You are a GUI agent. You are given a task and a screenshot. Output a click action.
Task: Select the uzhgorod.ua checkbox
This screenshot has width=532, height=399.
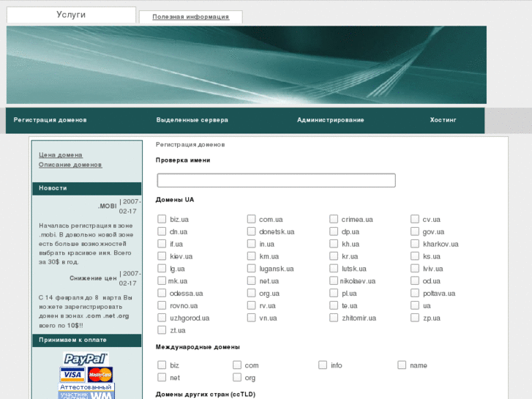(x=162, y=318)
